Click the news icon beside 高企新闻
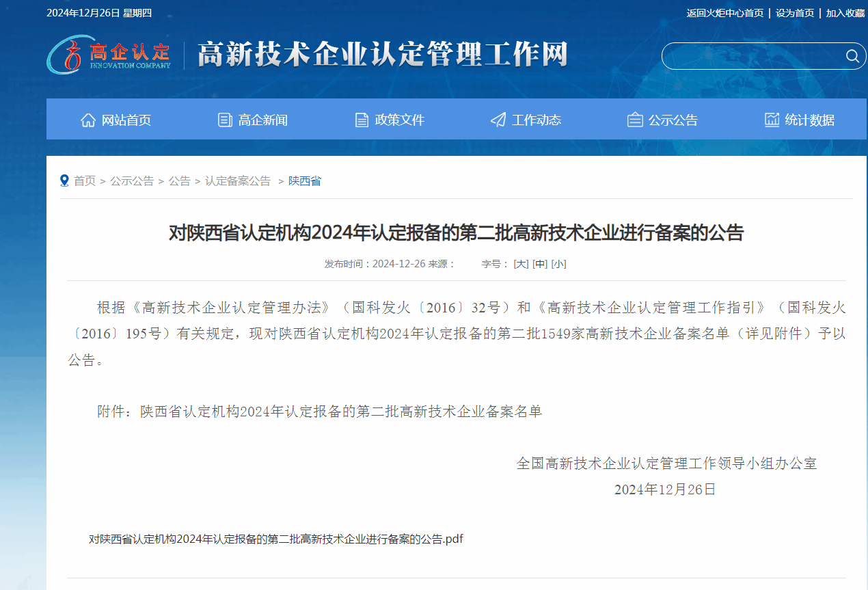This screenshot has width=868, height=590. 225,120
